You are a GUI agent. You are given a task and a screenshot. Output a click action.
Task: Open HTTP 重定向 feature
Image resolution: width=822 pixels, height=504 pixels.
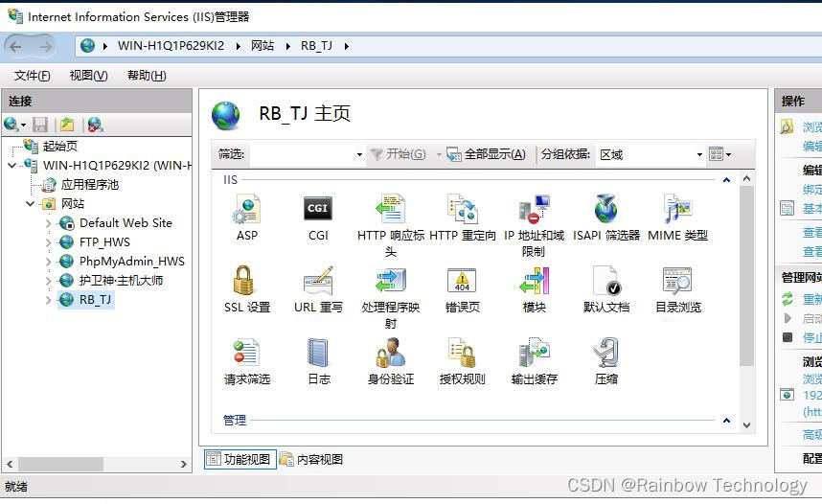click(463, 218)
